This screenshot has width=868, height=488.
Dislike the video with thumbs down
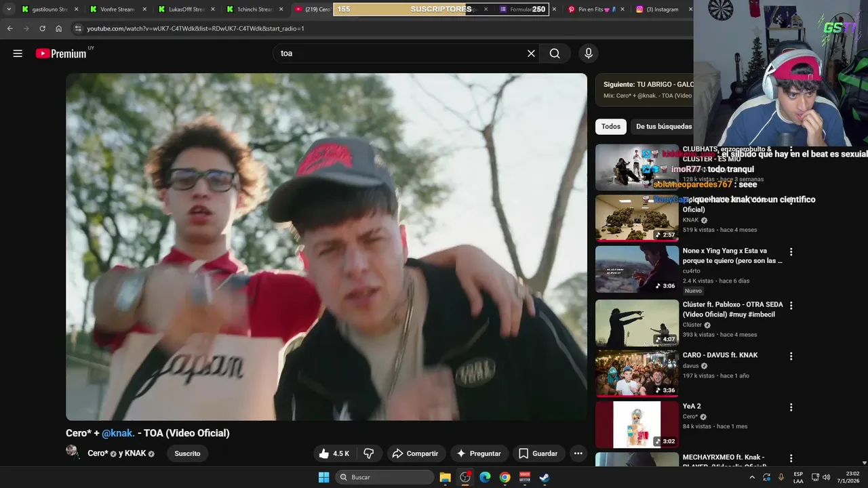[x=369, y=453]
